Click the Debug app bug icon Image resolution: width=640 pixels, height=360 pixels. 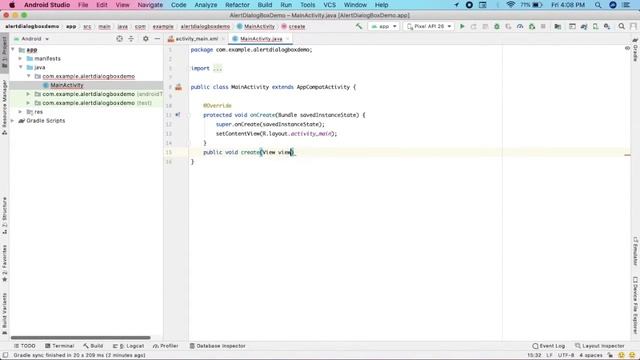pyautogui.click(x=497, y=26)
